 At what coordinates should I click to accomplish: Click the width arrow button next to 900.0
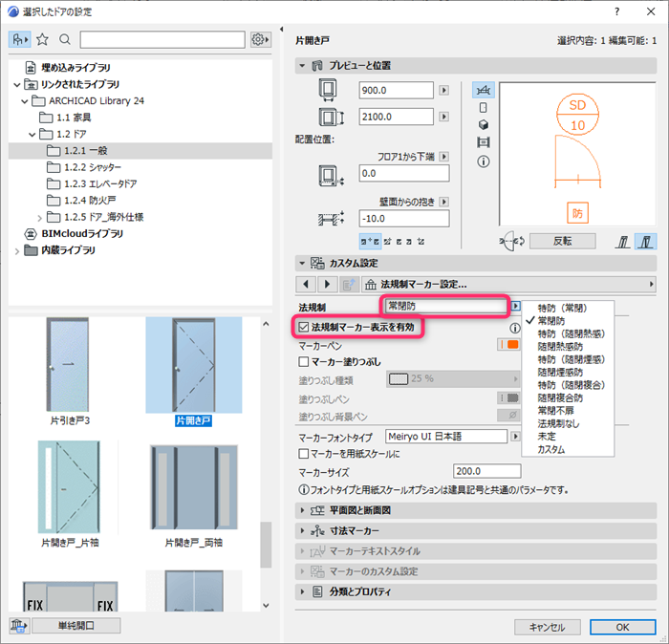443,91
